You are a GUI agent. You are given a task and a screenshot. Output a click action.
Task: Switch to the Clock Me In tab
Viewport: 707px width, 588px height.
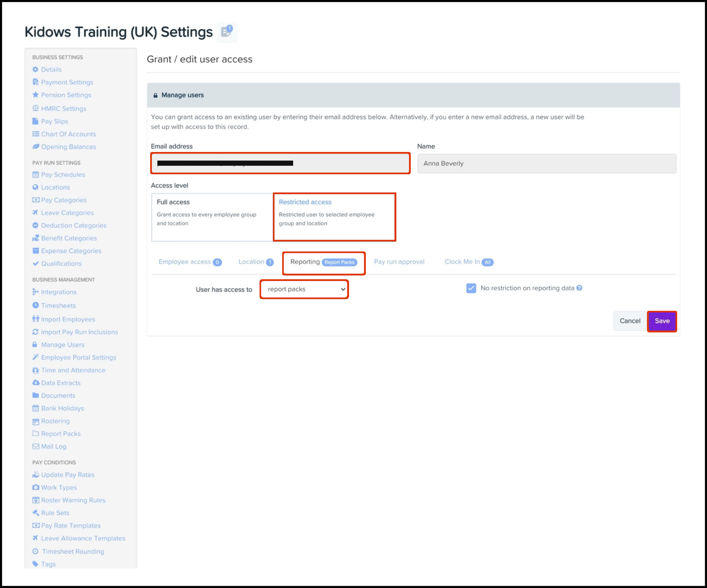pyautogui.click(x=469, y=262)
